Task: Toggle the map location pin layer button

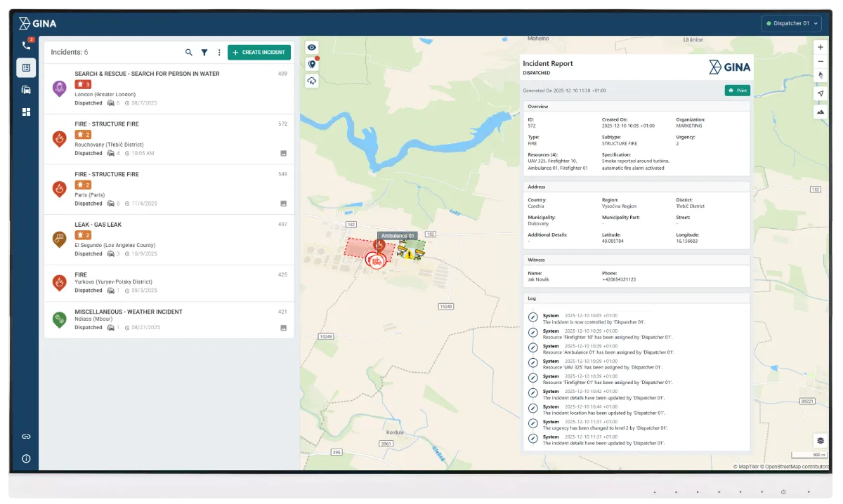Action: pyautogui.click(x=312, y=65)
